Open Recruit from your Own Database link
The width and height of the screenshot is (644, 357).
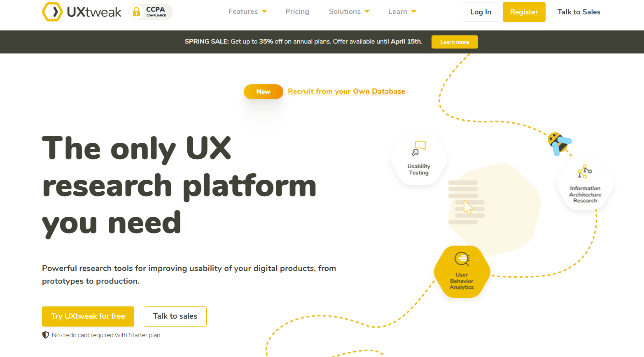point(346,91)
